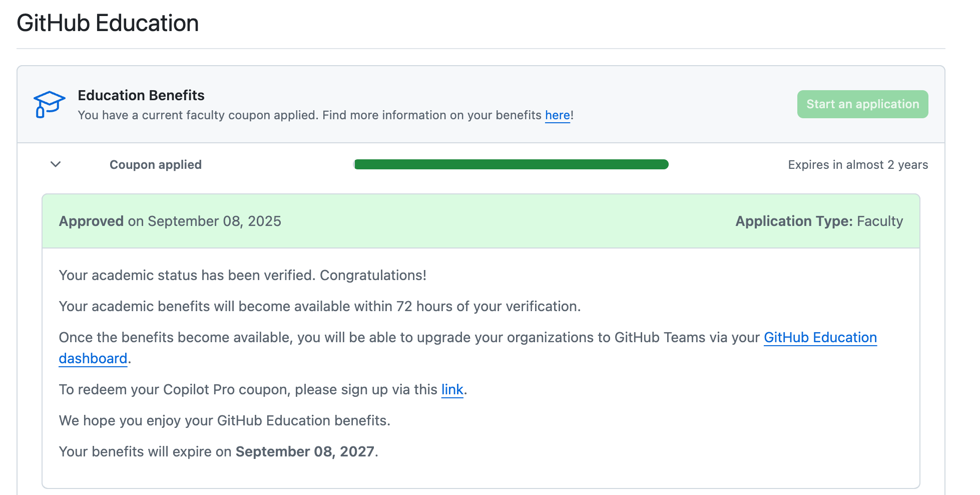Click the bold September 08, 2027 expiry date
Image resolution: width=980 pixels, height=495 pixels.
pyautogui.click(x=305, y=452)
